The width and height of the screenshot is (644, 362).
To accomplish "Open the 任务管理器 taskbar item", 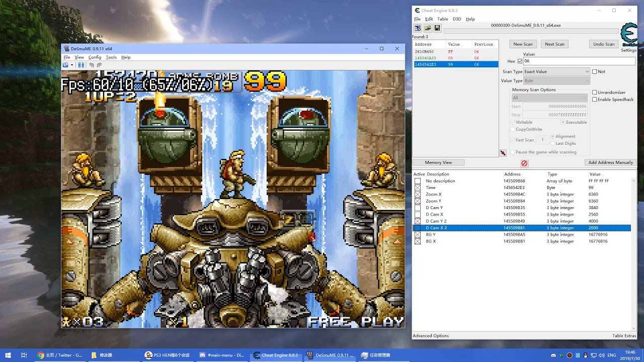I will click(376, 355).
